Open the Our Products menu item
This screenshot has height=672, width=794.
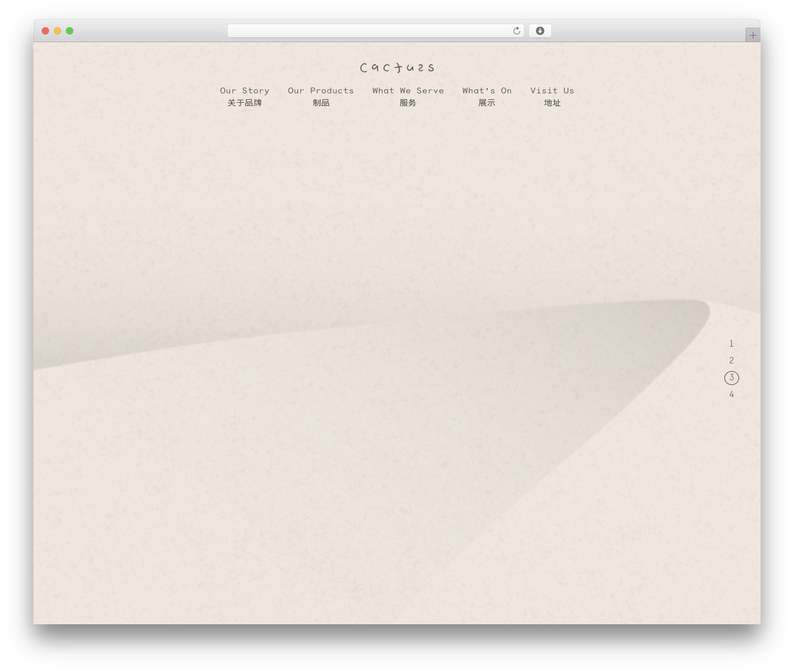tap(321, 96)
